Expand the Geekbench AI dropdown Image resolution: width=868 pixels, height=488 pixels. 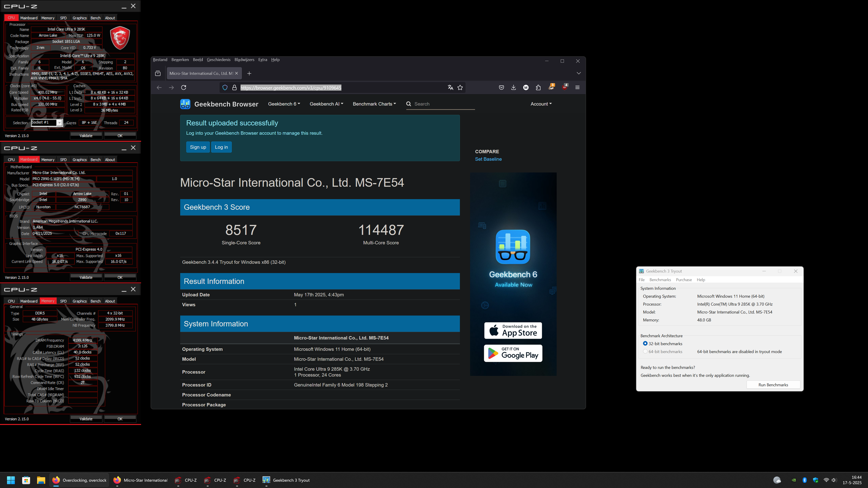(x=326, y=104)
